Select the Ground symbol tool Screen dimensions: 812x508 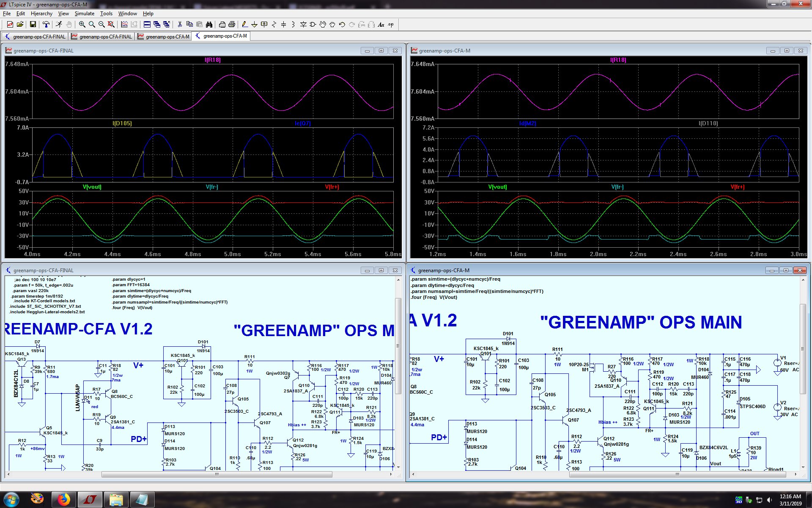(x=254, y=25)
